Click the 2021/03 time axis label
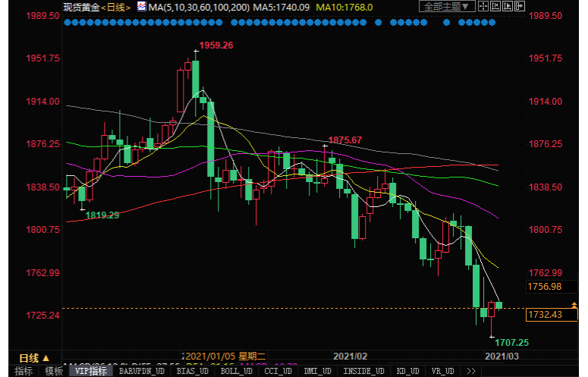The height and width of the screenshot is (377, 588). point(502,356)
